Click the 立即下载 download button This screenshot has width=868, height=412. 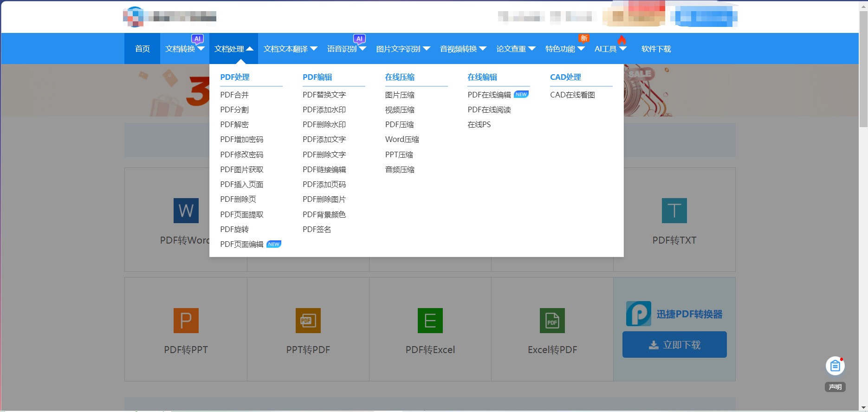point(674,345)
